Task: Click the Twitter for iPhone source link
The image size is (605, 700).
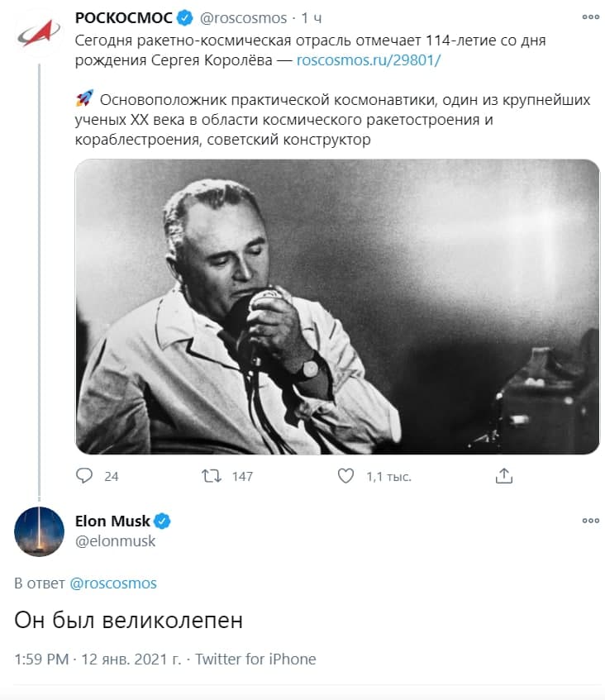Action: pos(255,659)
